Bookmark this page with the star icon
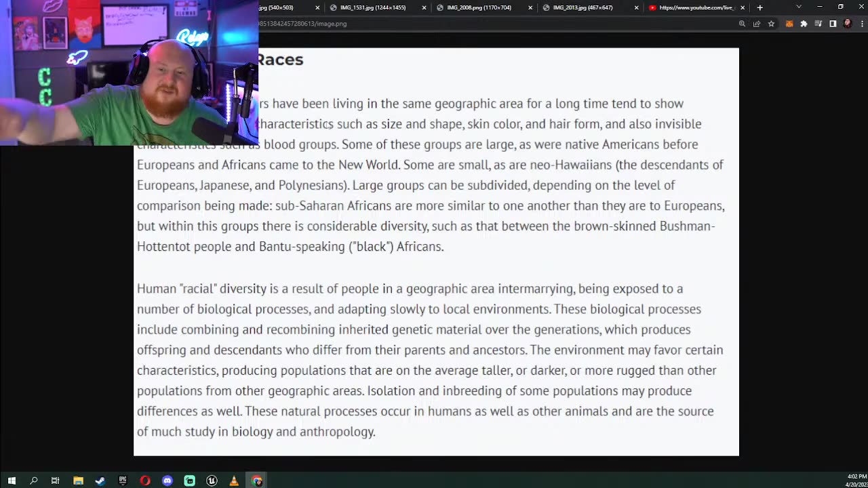This screenshot has height=488, width=868. click(x=771, y=24)
